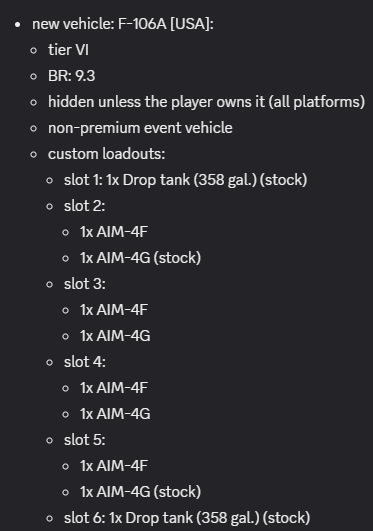This screenshot has width=373, height=531.
Task: Select '1x AIM-4F' under slot 4
Action: (x=114, y=388)
